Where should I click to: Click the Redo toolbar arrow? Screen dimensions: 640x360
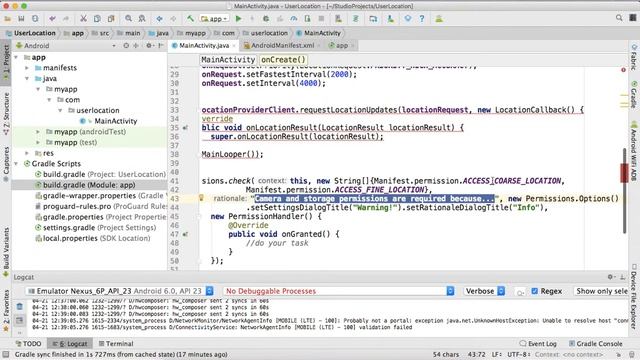(x=66, y=19)
